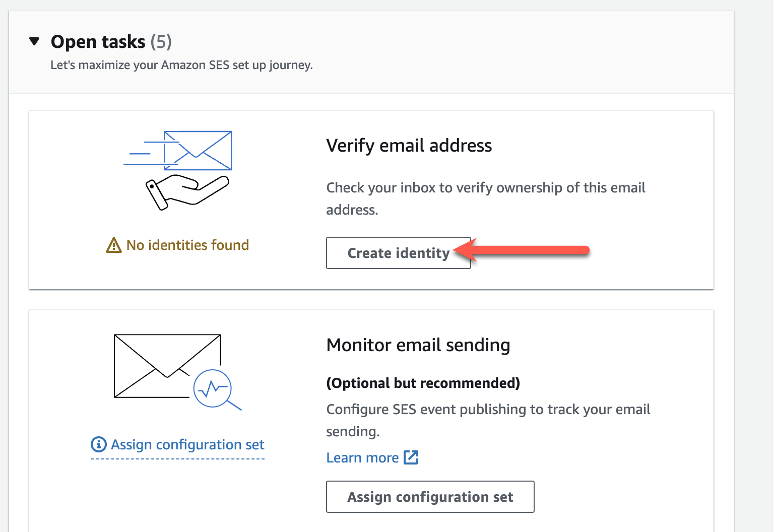This screenshot has height=532, width=773.
Task: Click the Monitor email sending heading
Action: point(418,345)
